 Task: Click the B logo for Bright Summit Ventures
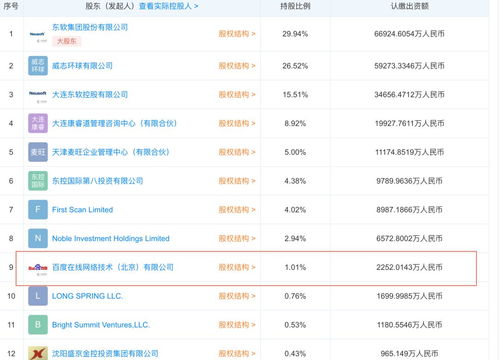[x=38, y=325]
